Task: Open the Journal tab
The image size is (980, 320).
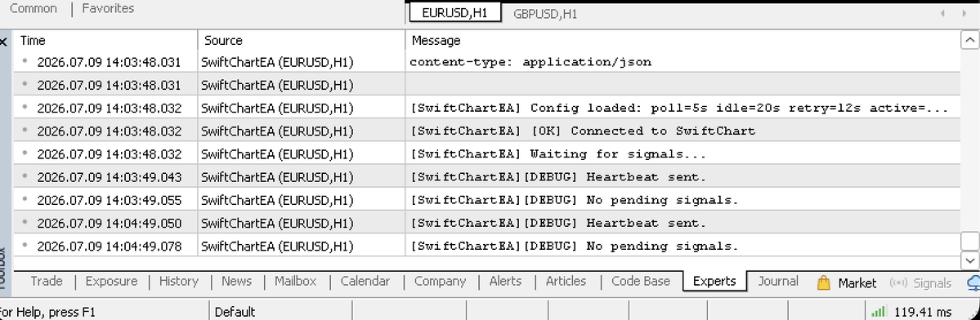Action: click(x=778, y=282)
